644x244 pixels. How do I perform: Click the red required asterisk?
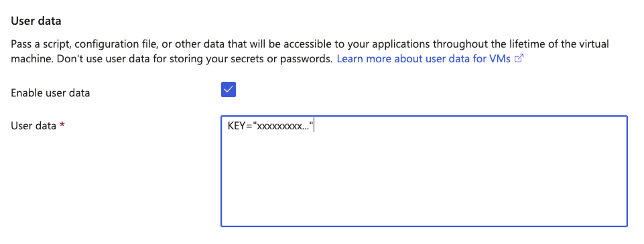click(x=62, y=125)
